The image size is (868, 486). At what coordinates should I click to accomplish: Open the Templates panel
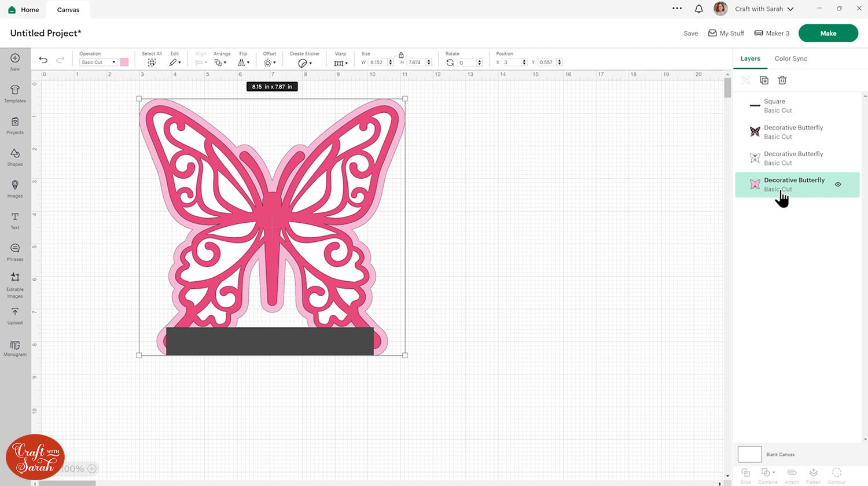click(15, 93)
